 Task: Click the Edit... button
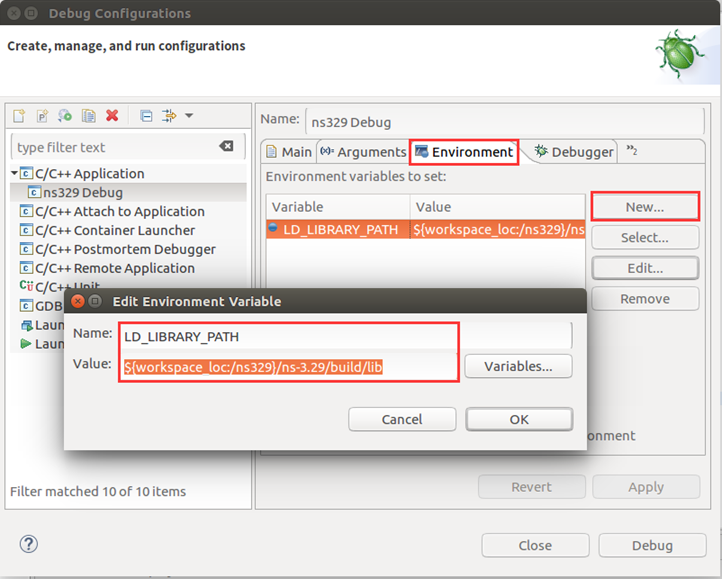(645, 268)
